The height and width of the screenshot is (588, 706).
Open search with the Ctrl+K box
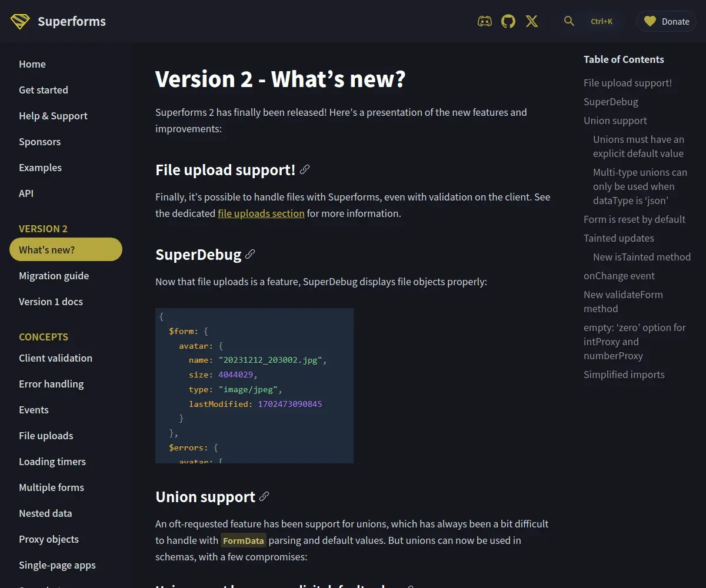coord(601,21)
